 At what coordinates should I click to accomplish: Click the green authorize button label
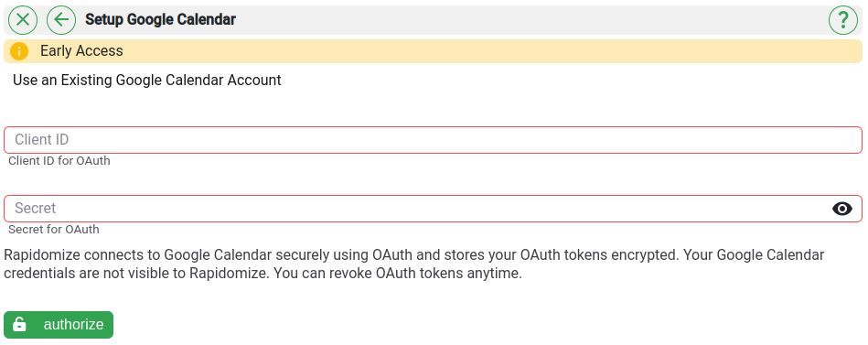pyautogui.click(x=73, y=325)
